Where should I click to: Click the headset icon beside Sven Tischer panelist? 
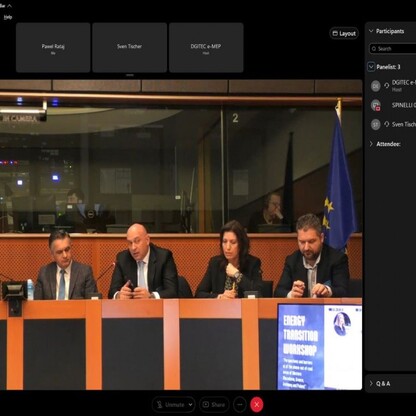(387, 124)
